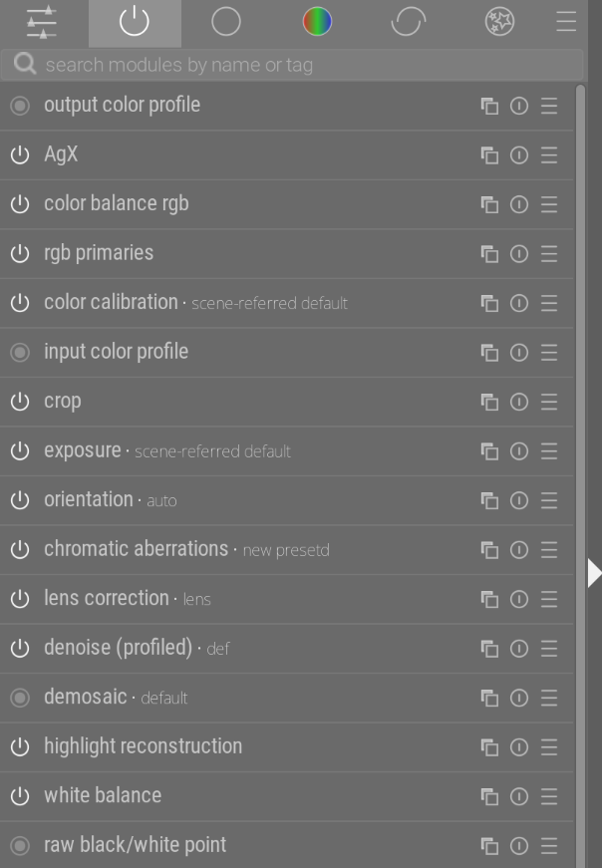This screenshot has height=868, width=602.
Task: Disable the color balance rgb module
Action: [20, 204]
